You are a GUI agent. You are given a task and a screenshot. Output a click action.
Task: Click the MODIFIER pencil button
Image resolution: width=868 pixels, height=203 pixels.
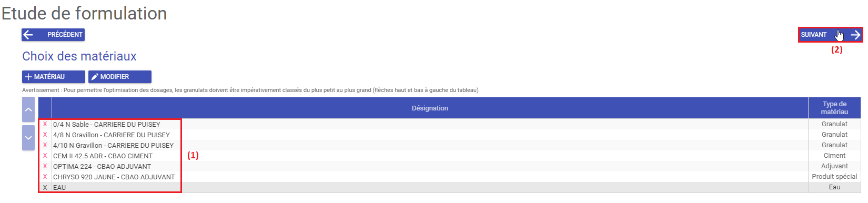click(x=120, y=77)
